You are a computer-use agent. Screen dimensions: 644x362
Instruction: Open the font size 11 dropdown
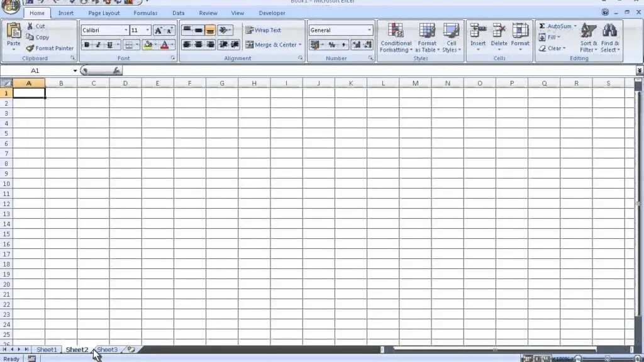(147, 30)
